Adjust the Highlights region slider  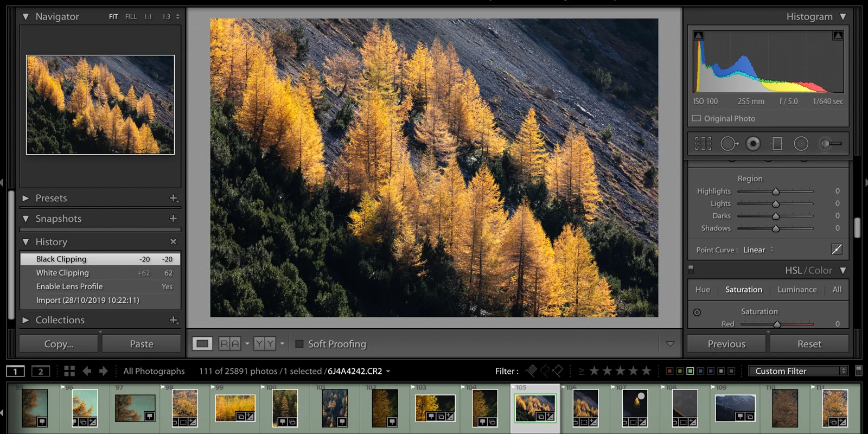[x=775, y=191]
